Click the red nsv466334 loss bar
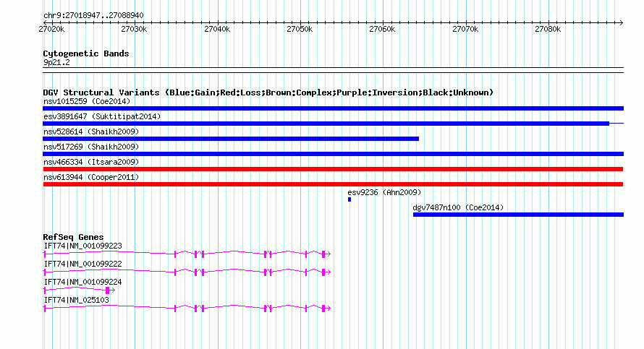 333,169
